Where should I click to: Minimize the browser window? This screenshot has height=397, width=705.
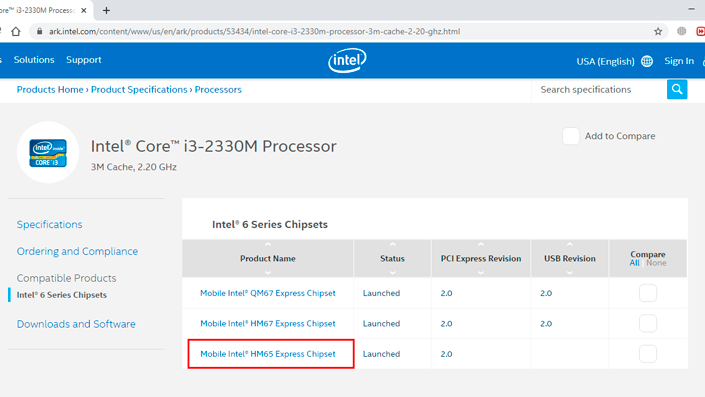(691, 9)
